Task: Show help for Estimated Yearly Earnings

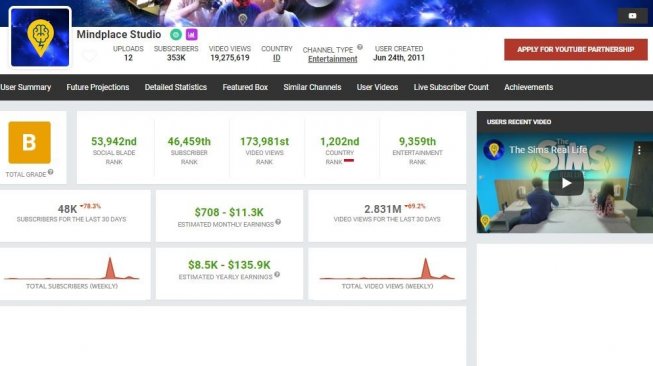Action: [x=277, y=274]
